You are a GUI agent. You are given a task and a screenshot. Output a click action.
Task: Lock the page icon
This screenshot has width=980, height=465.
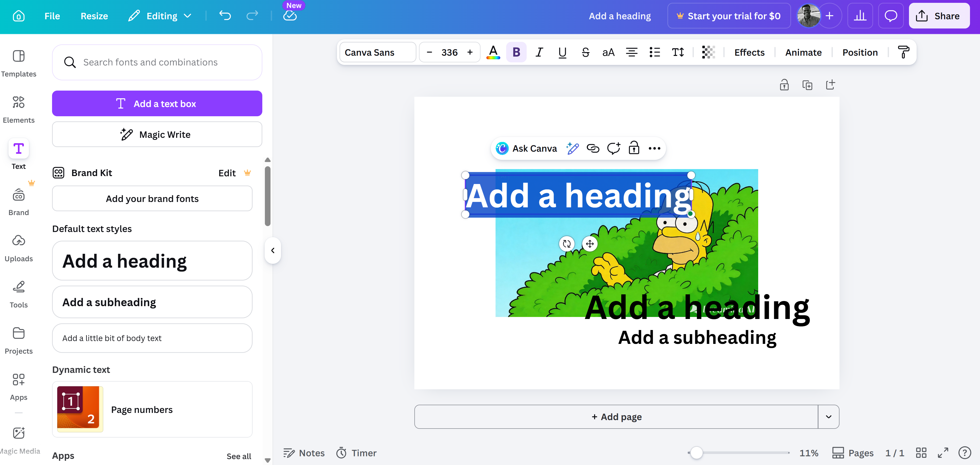[x=784, y=84]
